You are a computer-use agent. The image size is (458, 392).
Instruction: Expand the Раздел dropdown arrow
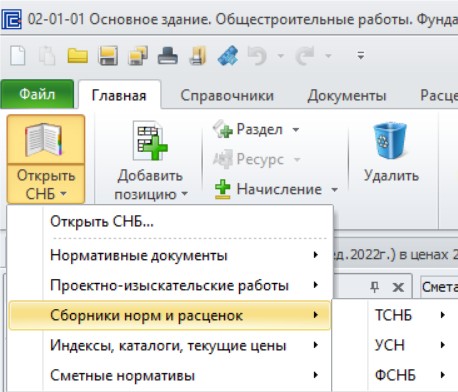296,129
